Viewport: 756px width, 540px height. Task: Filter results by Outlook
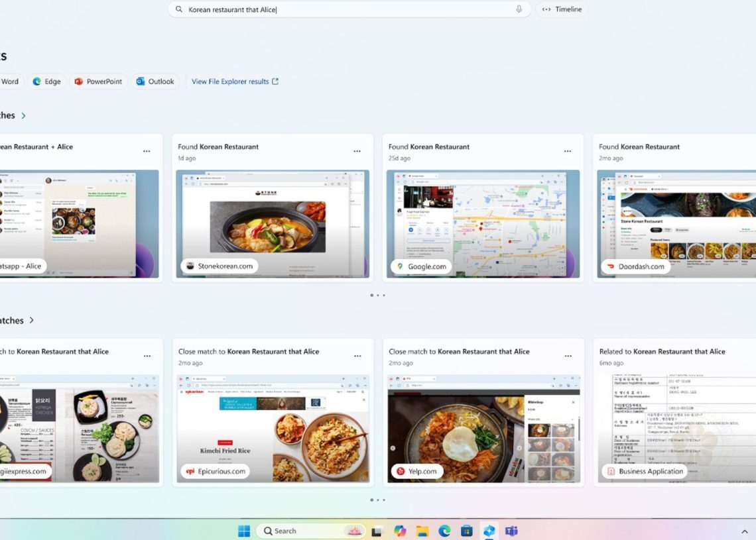point(155,81)
